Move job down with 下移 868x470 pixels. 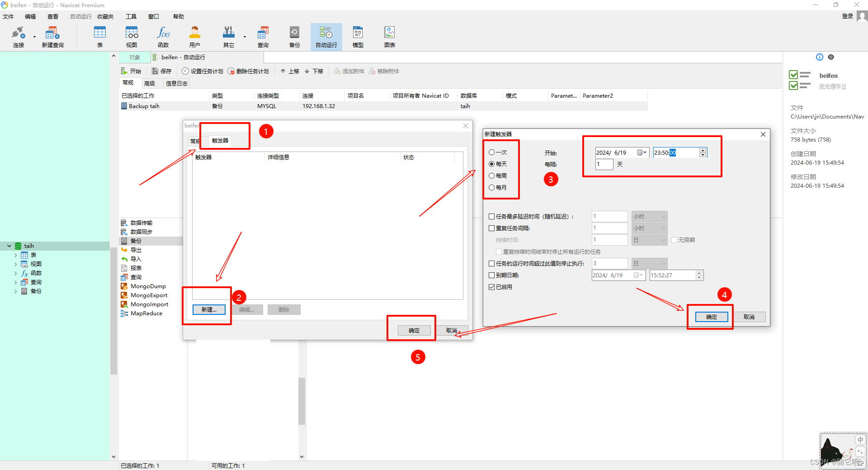click(x=314, y=71)
